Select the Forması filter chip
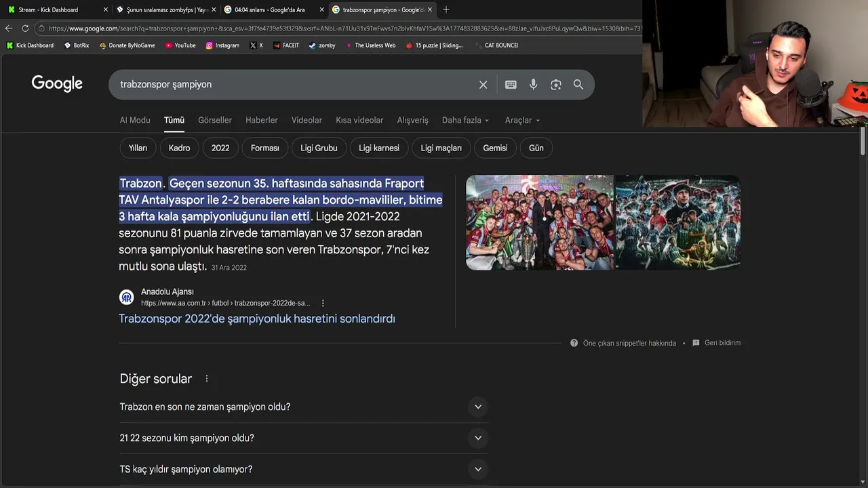Screen dimensions: 868x488 click(x=265, y=148)
